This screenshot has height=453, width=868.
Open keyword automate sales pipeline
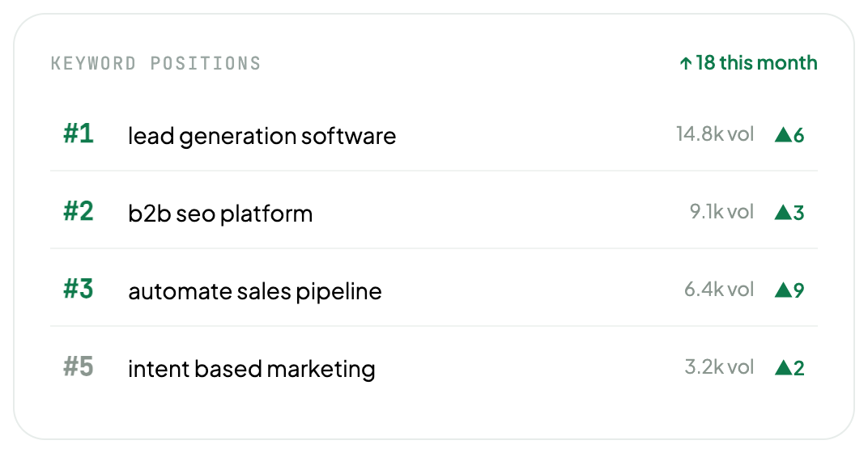click(x=254, y=291)
